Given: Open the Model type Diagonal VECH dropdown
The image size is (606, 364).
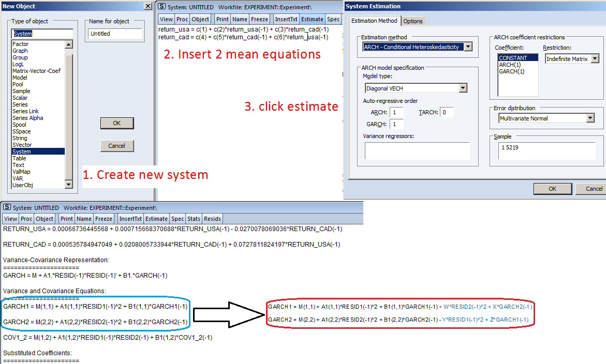Looking at the screenshot, I should point(463,88).
